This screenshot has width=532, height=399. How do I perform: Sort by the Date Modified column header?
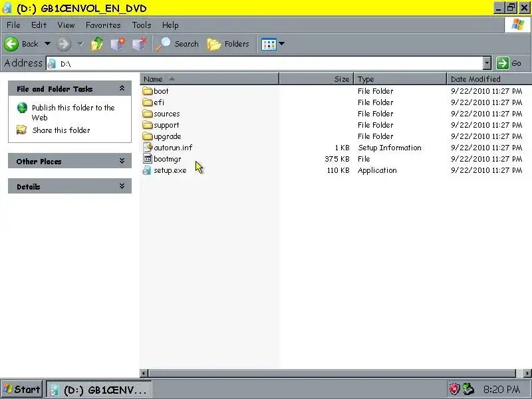489,78
